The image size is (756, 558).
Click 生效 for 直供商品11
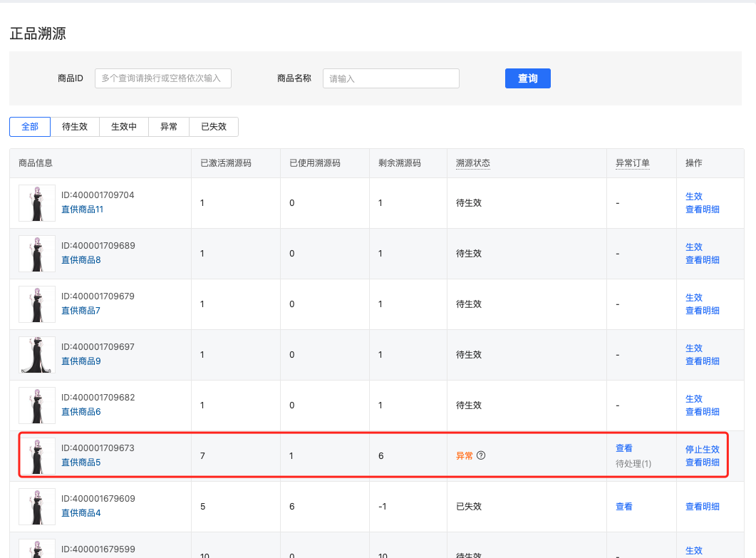pyautogui.click(x=694, y=196)
